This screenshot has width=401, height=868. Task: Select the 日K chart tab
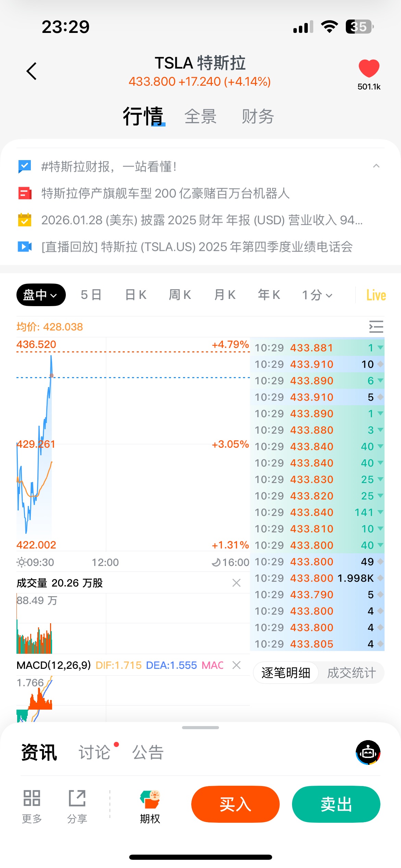[x=136, y=295]
